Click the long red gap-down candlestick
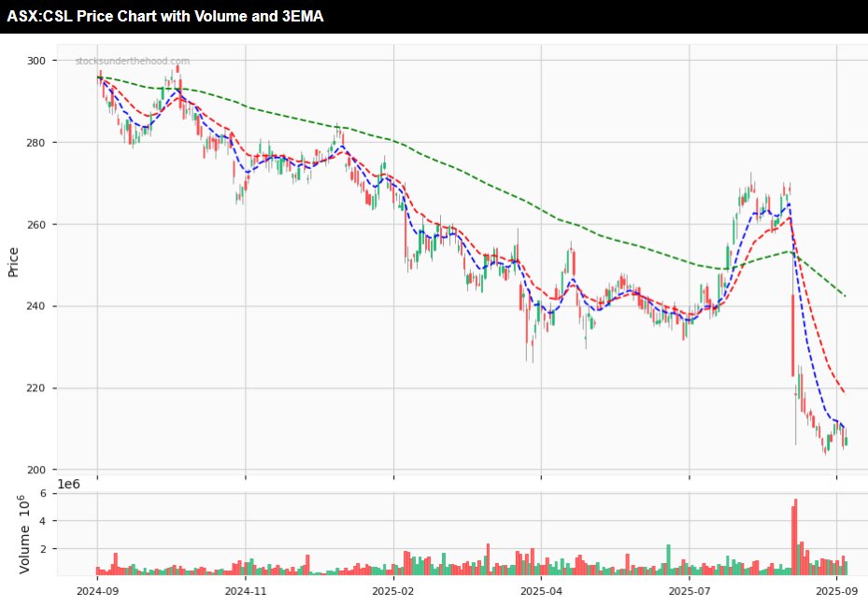868x606 pixels. tap(792, 334)
